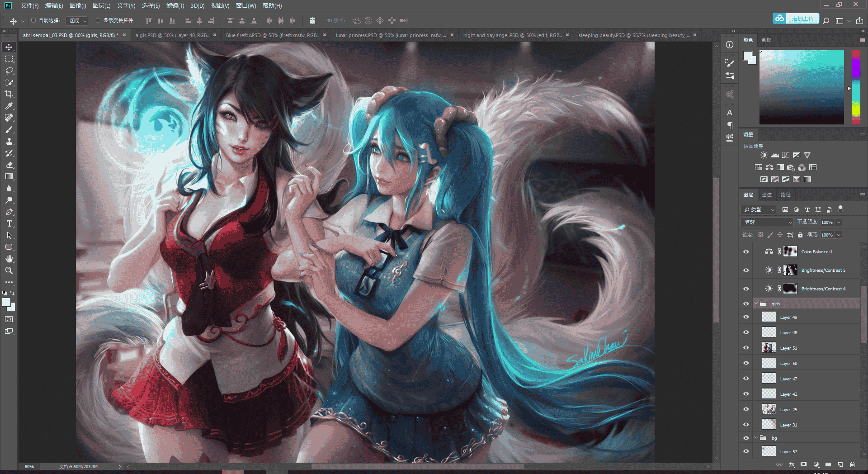Pick a color in the color field
The image size is (868, 474).
pyautogui.click(x=802, y=87)
